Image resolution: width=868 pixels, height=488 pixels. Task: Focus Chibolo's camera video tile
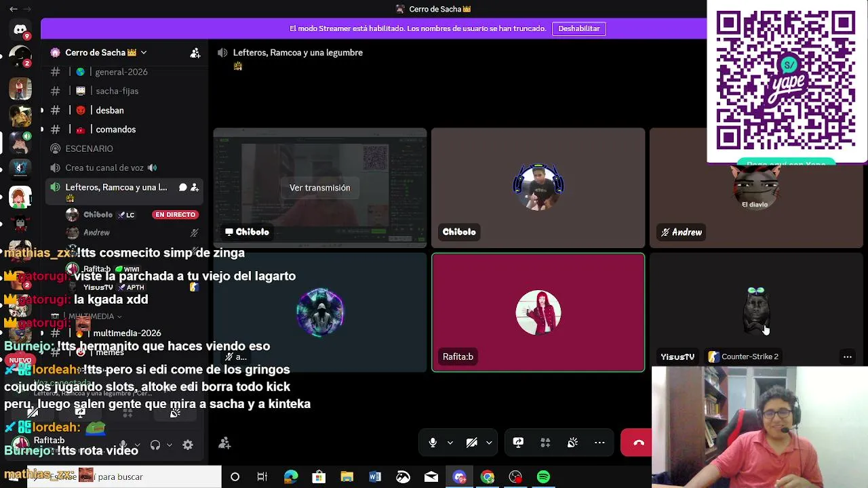click(x=538, y=188)
